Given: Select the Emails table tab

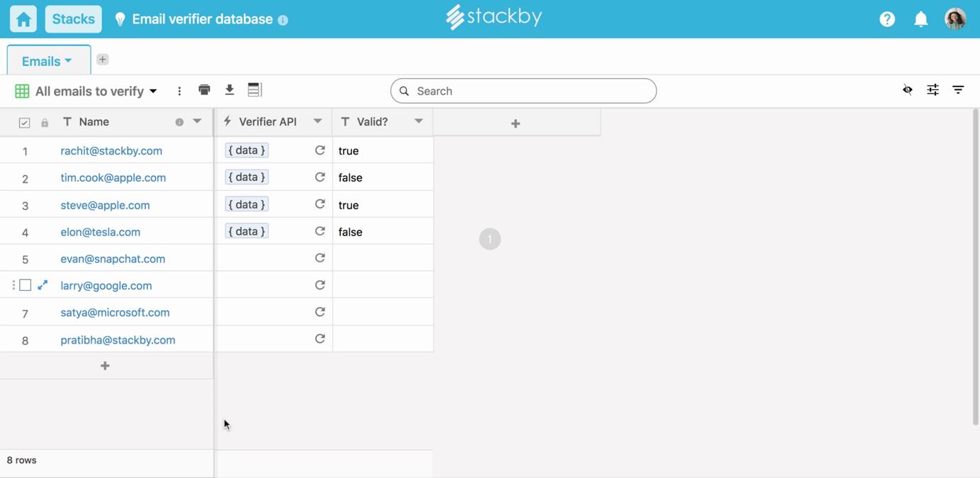Looking at the screenshot, I should pyautogui.click(x=47, y=61).
